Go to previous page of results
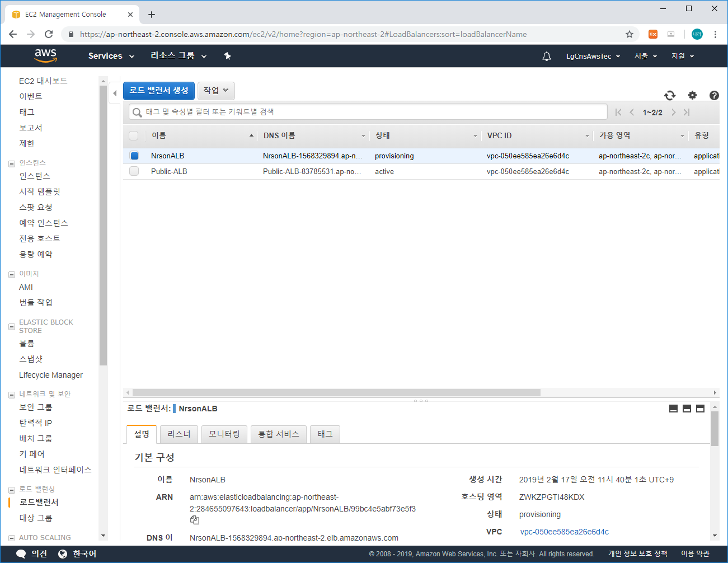 point(632,112)
